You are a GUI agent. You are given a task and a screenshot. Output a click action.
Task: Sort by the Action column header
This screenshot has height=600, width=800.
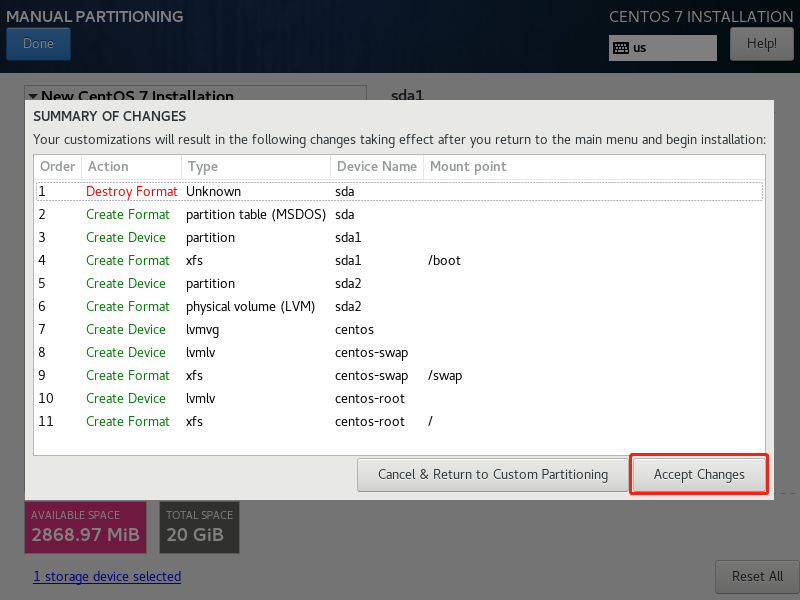tap(132, 167)
